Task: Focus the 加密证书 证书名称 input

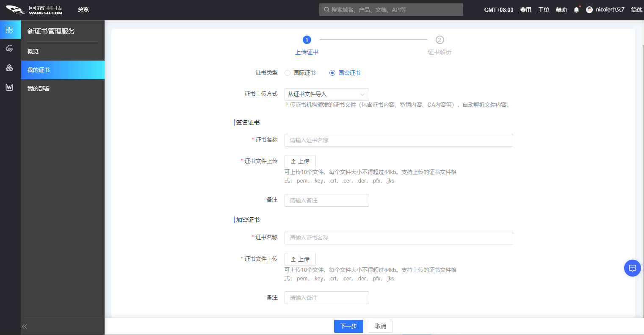Action: coord(399,238)
